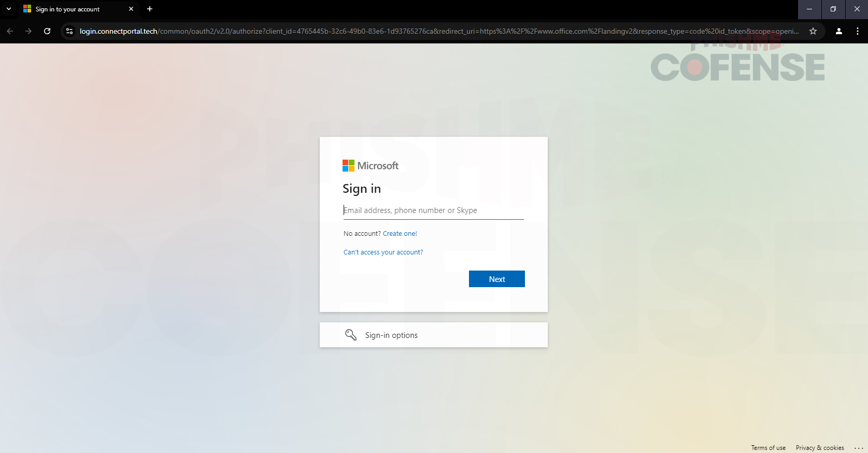This screenshot has width=868, height=453.
Task: Click the footer ellipsis for more options
Action: [x=858, y=448]
